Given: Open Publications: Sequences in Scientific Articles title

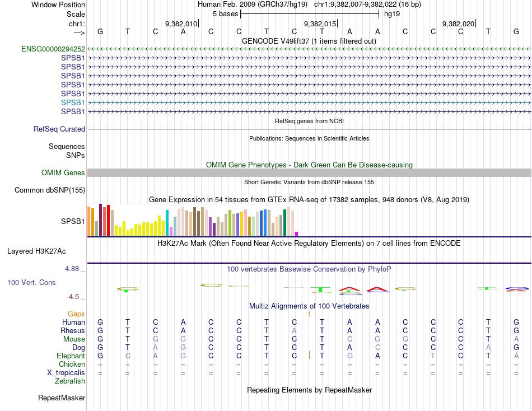Looking at the screenshot, I should click(309, 138).
